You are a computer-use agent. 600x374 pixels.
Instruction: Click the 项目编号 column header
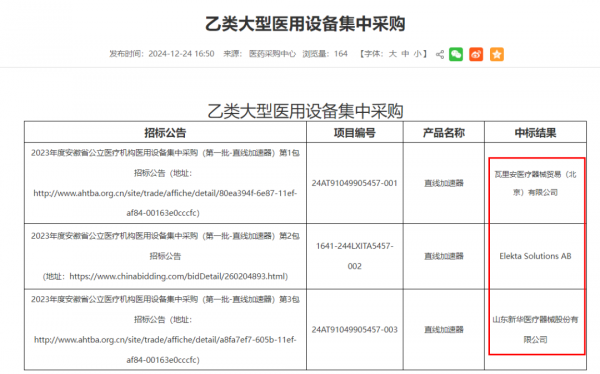tap(354, 133)
